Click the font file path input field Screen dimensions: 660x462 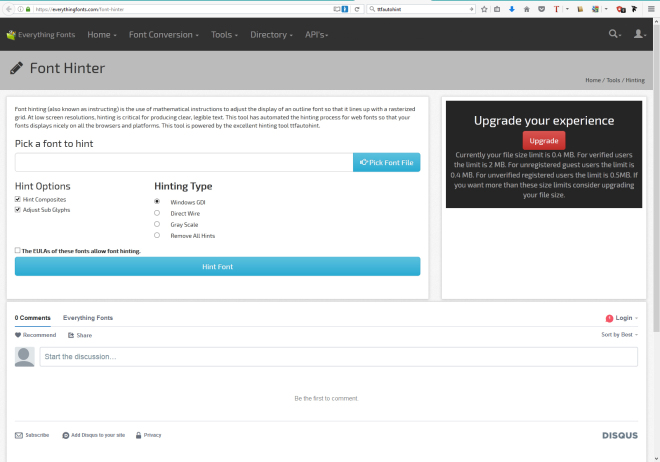coord(184,162)
